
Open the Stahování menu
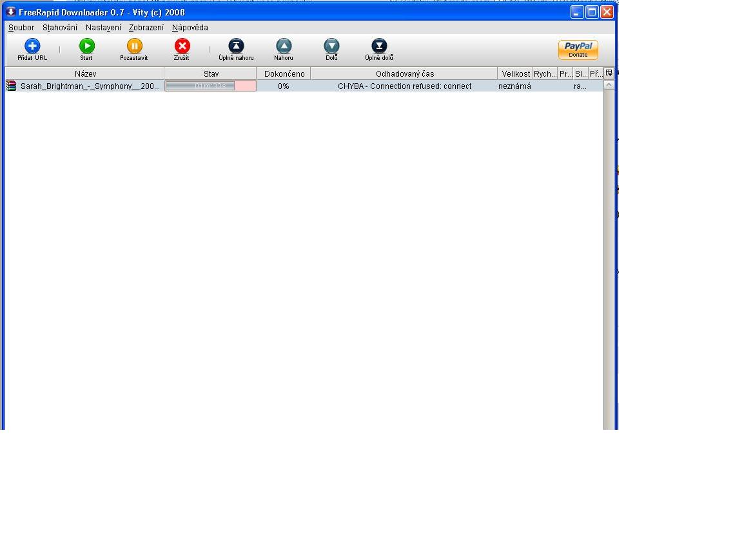pyautogui.click(x=60, y=28)
